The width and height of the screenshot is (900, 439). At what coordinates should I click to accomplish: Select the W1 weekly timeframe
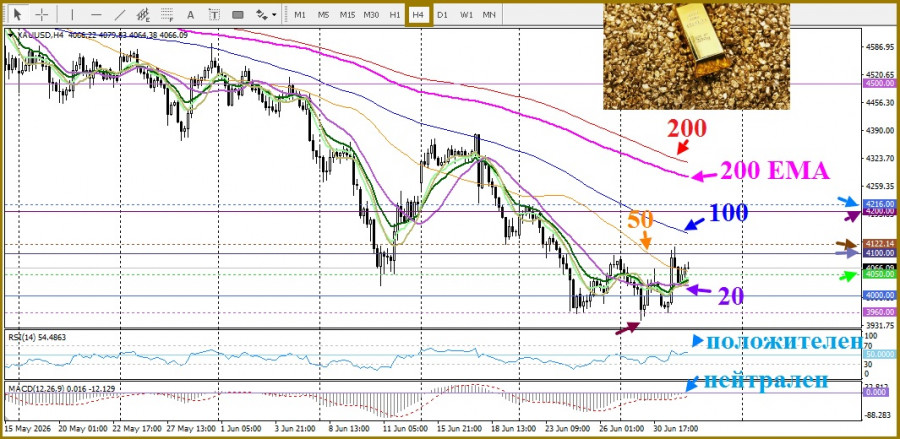click(x=465, y=14)
